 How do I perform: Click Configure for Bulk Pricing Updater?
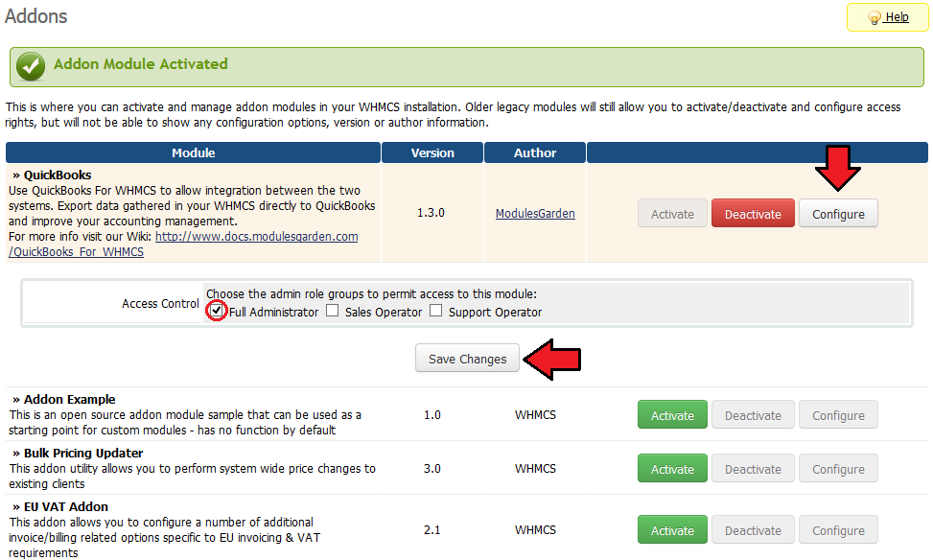(838, 468)
